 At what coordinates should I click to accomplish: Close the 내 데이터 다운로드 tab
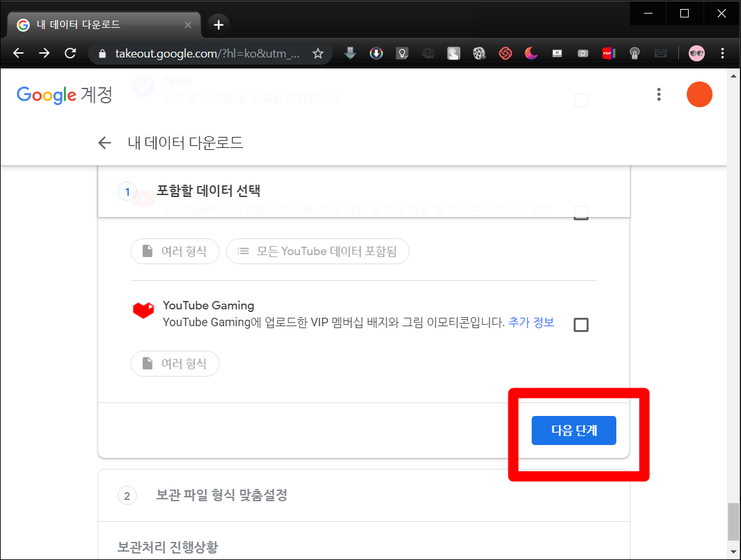point(188,25)
